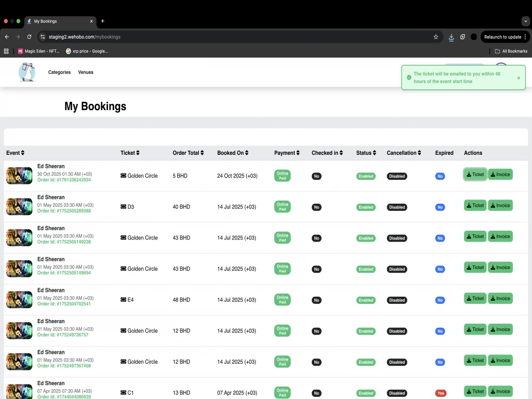The width and height of the screenshot is (532, 399).
Task: Open the Chrome apps grid icon
Action: 6,51
